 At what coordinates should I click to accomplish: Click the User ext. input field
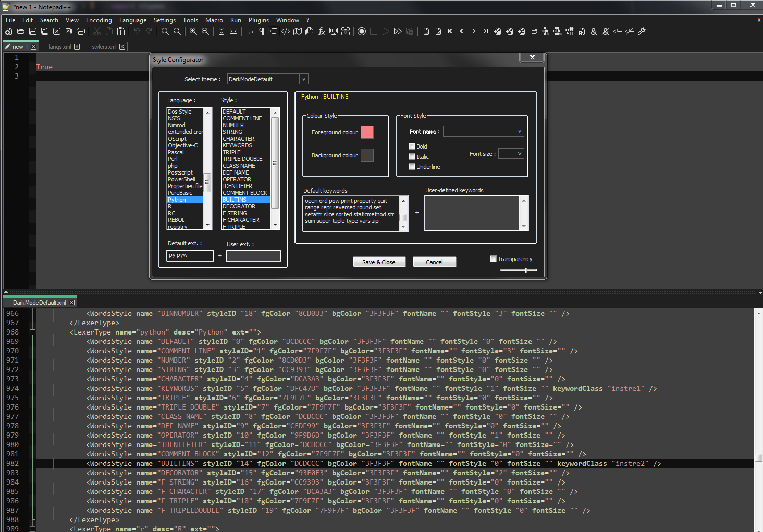[253, 255]
